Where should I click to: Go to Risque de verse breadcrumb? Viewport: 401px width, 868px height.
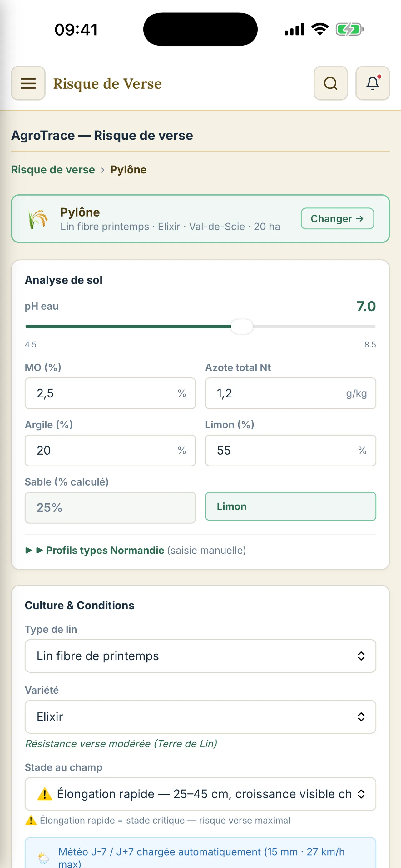point(53,169)
